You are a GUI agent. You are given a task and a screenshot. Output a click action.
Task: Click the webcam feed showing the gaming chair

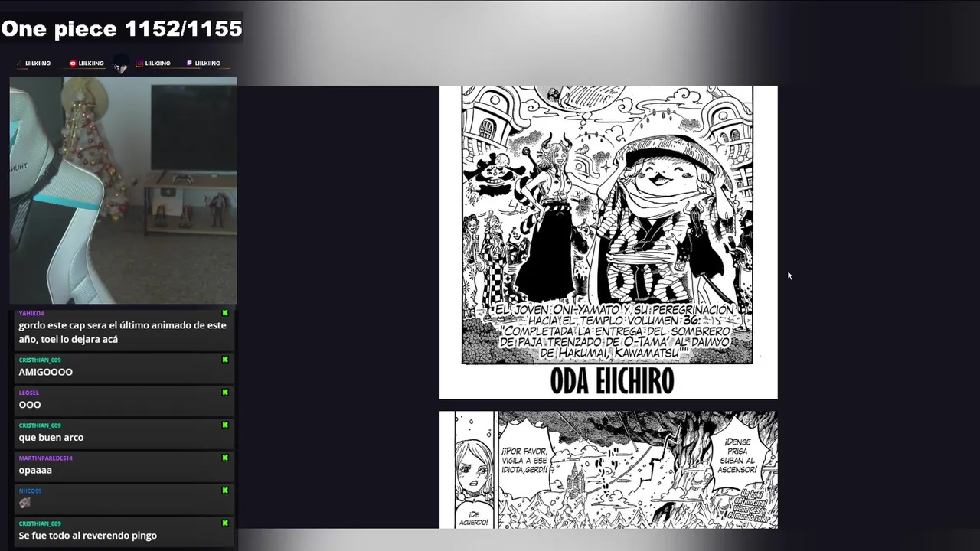click(x=123, y=190)
